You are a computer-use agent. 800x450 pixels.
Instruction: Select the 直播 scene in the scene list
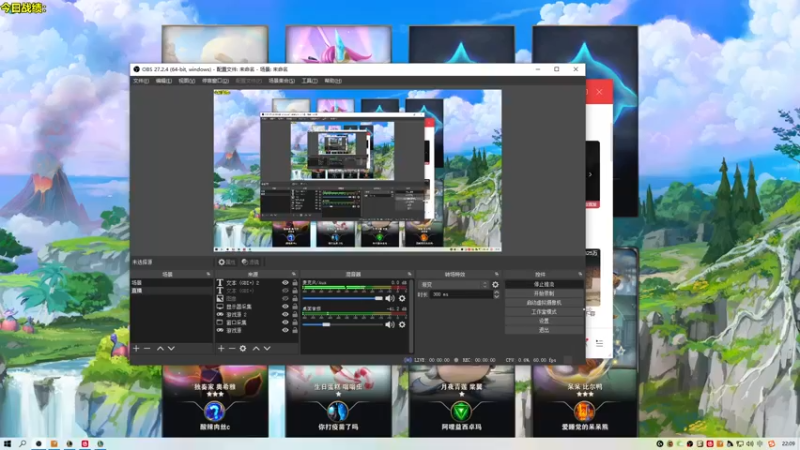coord(171,290)
